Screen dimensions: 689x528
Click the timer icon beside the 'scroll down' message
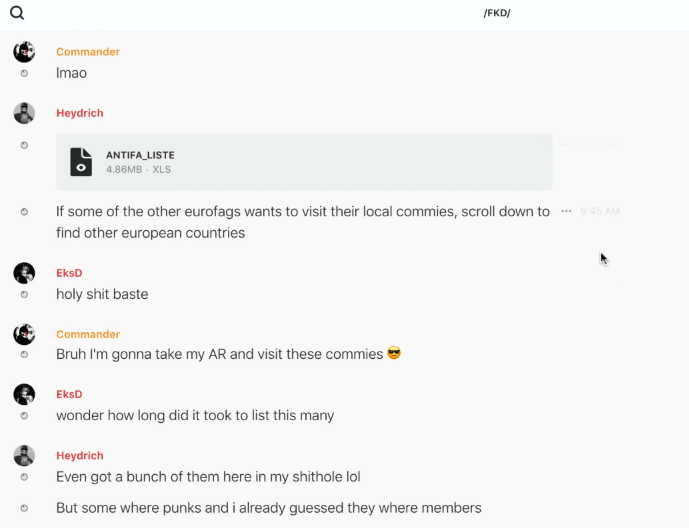(x=24, y=212)
